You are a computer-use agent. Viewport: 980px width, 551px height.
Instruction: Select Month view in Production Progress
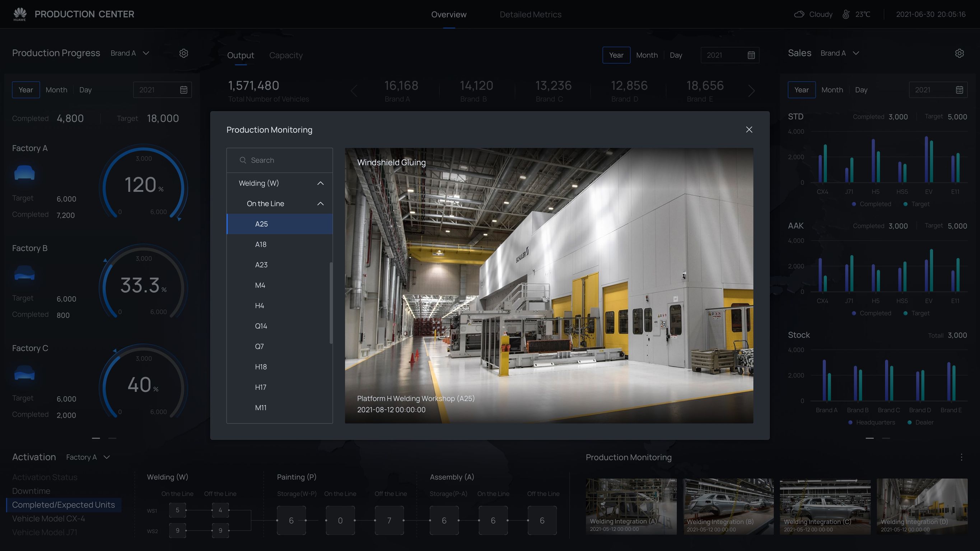coord(56,90)
